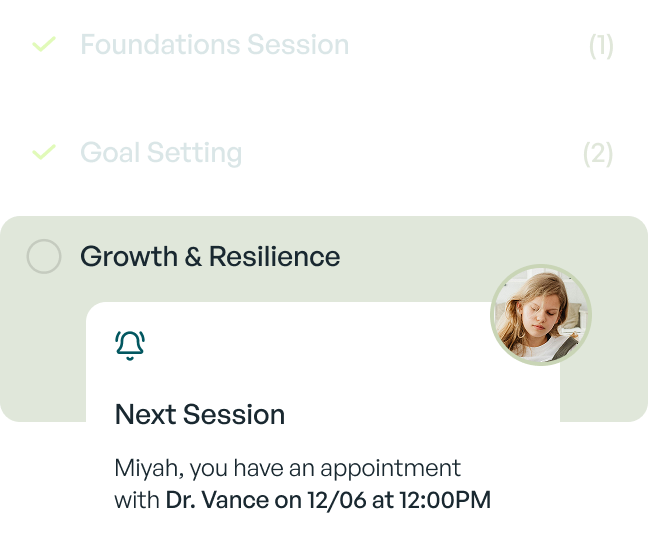The image size is (648, 544).
Task: Open the girl's circular profile photo
Action: pyautogui.click(x=541, y=315)
